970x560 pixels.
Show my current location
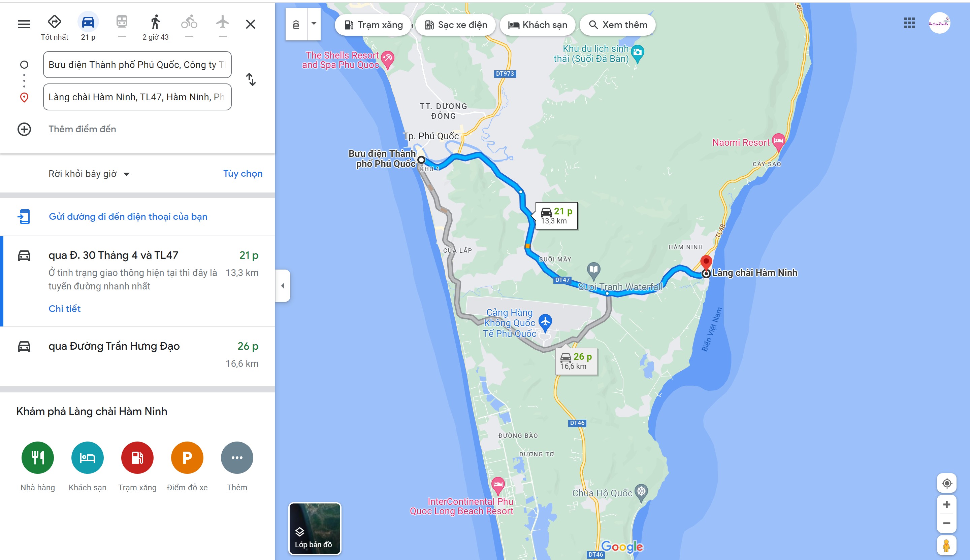[946, 483]
